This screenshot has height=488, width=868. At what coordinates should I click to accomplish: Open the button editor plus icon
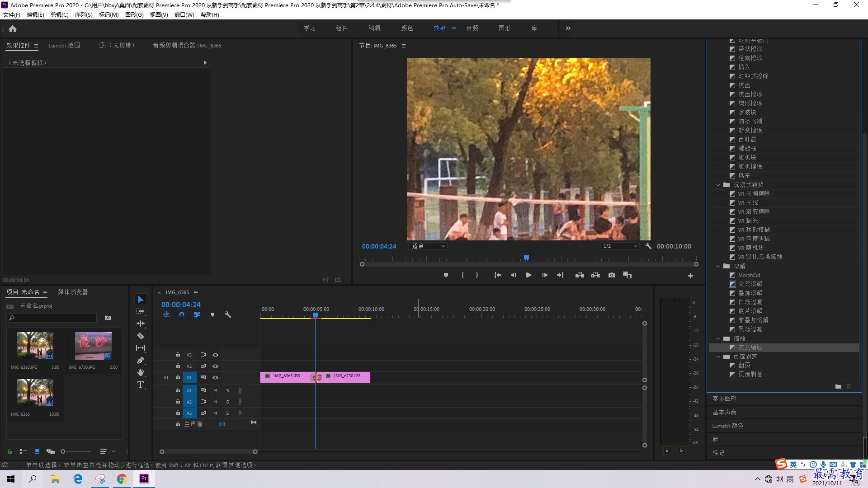click(x=690, y=276)
